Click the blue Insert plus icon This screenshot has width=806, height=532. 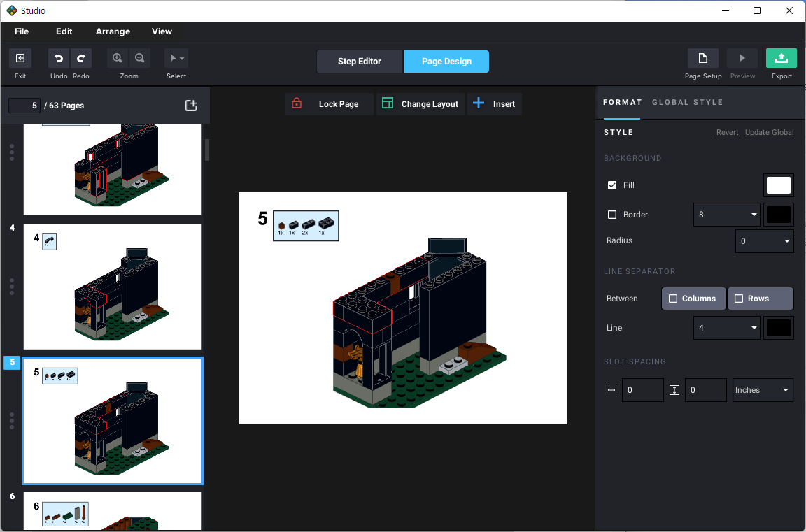click(479, 103)
